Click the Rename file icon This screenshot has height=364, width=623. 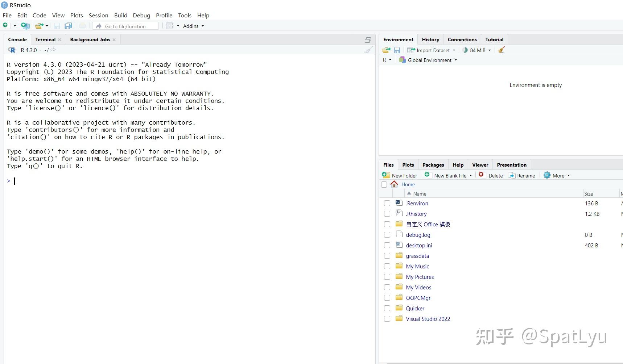512,175
